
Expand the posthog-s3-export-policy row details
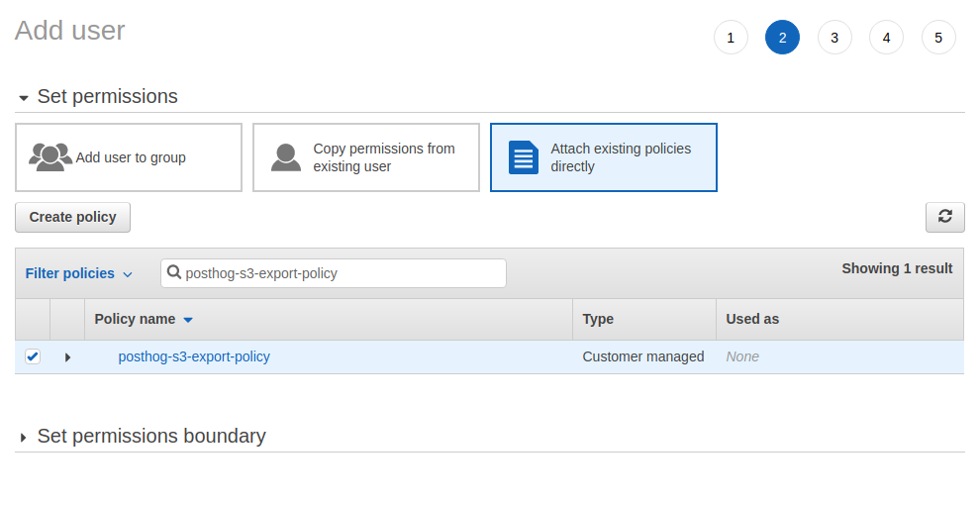coord(67,356)
